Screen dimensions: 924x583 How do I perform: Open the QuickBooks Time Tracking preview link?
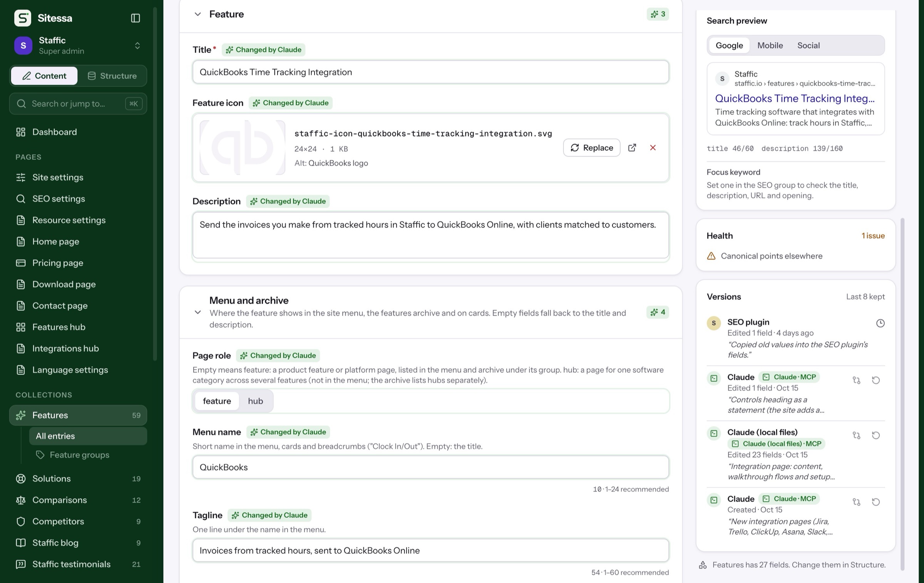(x=795, y=99)
